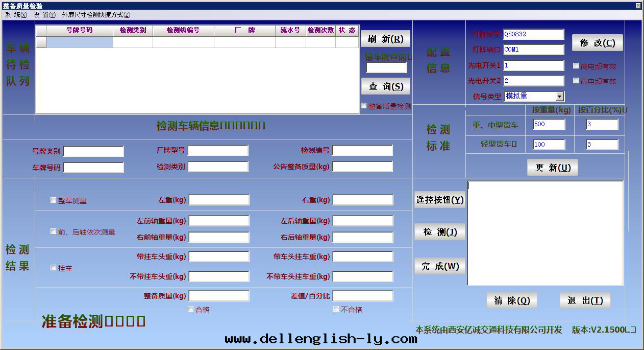Screen dimensions: 644x350
Task: Check the 整车测量 option
Action: [x=54, y=200]
